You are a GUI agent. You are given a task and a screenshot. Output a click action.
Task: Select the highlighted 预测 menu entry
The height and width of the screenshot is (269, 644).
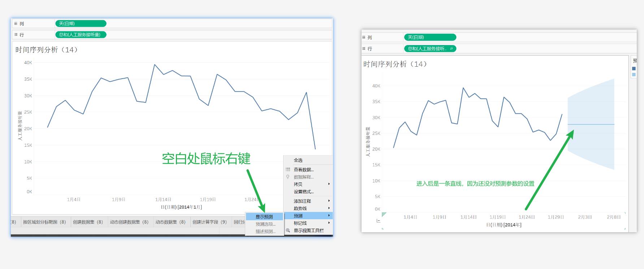tap(308, 216)
